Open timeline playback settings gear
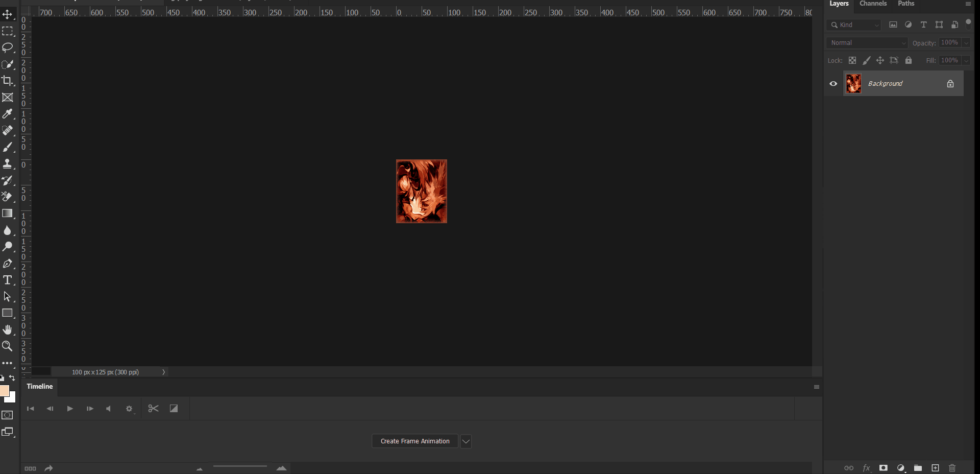The height and width of the screenshot is (474, 980). 129,409
